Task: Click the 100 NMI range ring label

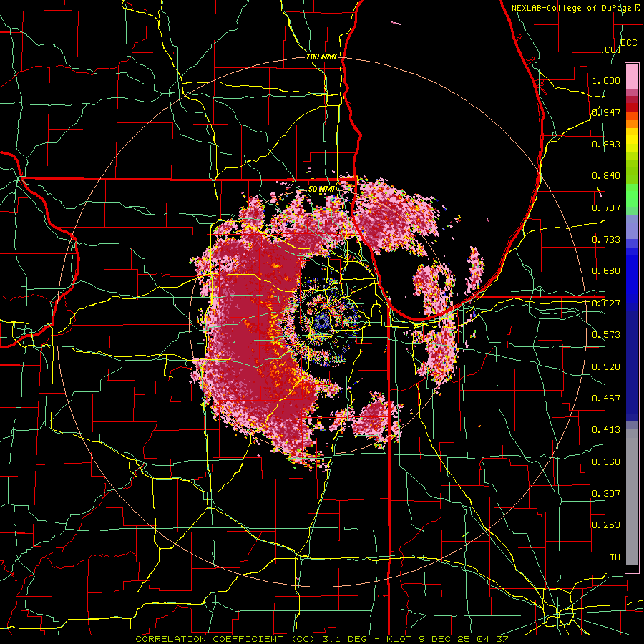Action: coord(321,57)
